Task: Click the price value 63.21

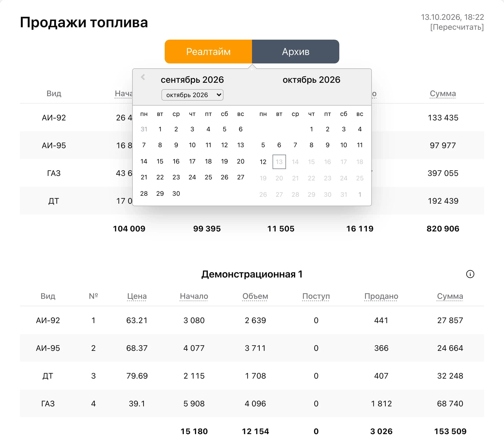Action: click(137, 320)
